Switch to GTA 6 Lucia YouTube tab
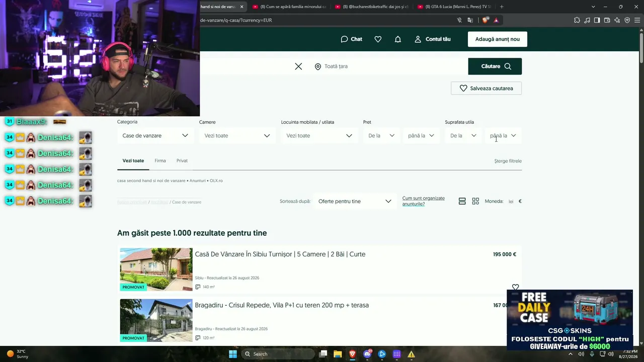 pos(454,7)
